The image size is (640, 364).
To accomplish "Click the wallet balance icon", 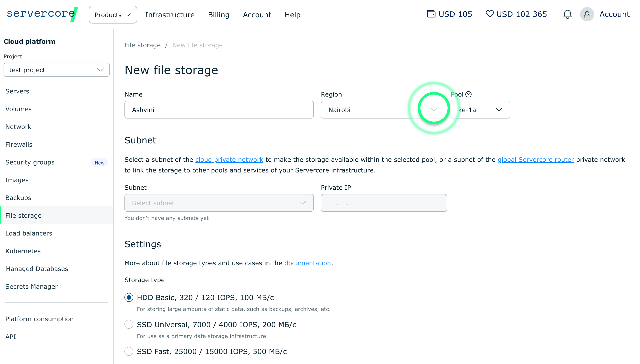I will pos(431,14).
